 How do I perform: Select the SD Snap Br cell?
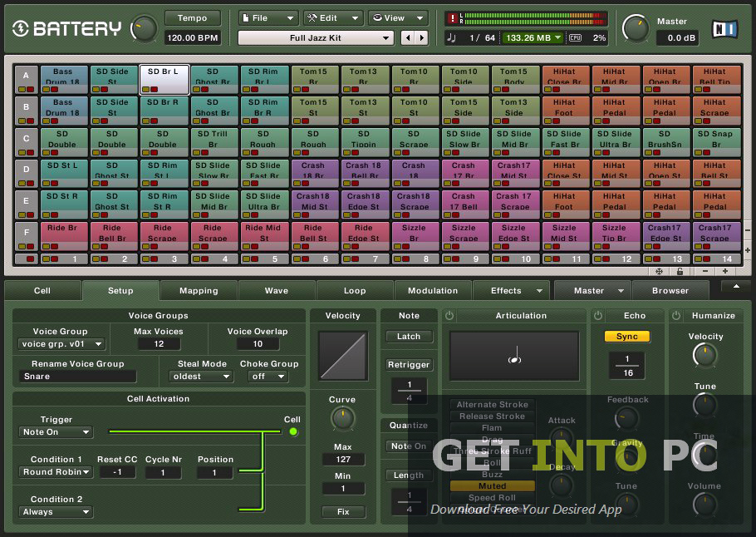(716, 142)
